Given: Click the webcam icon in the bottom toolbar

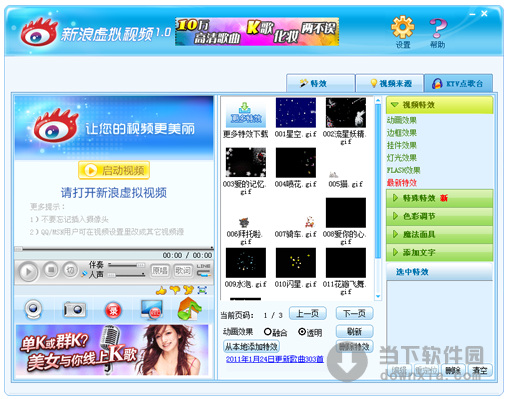Looking at the screenshot, I should point(33,309).
